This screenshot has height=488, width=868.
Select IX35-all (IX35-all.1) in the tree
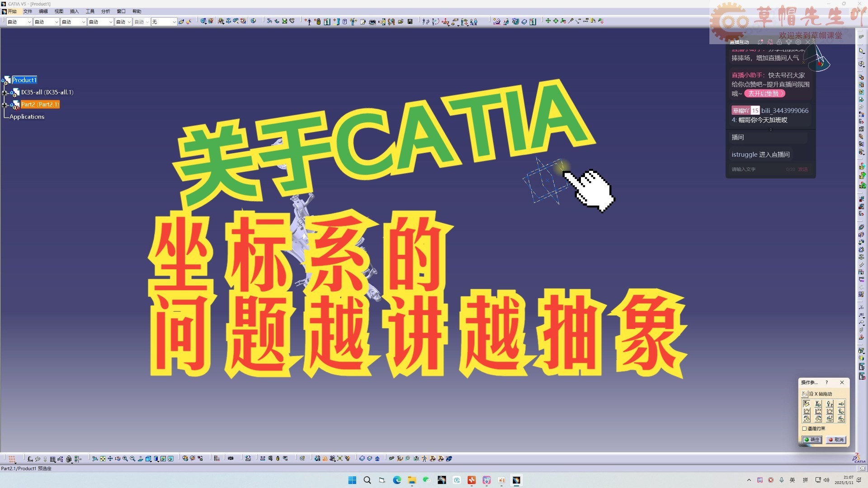[x=47, y=92]
